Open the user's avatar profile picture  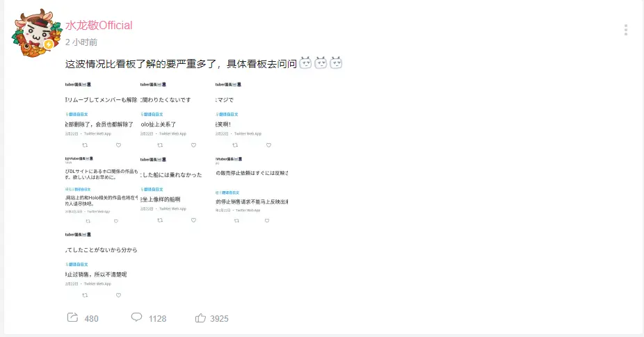36,33
